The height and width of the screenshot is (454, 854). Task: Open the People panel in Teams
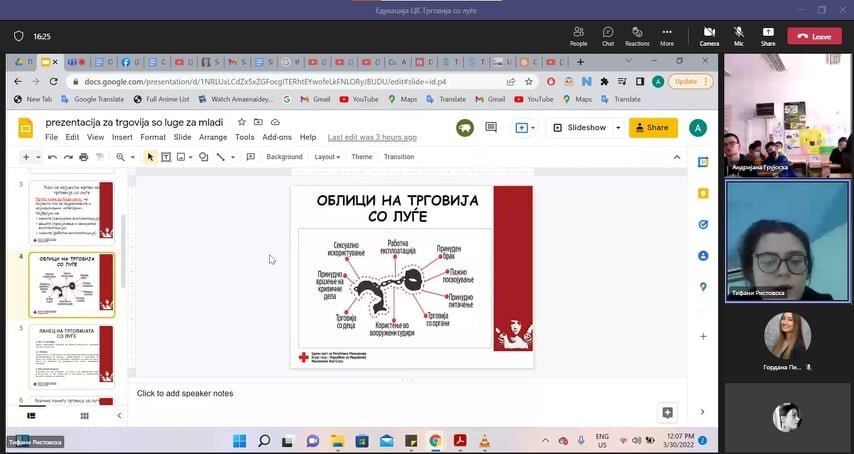578,36
